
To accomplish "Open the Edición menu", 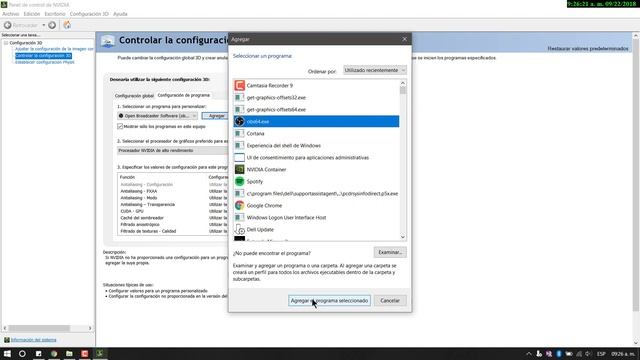I will (32, 14).
